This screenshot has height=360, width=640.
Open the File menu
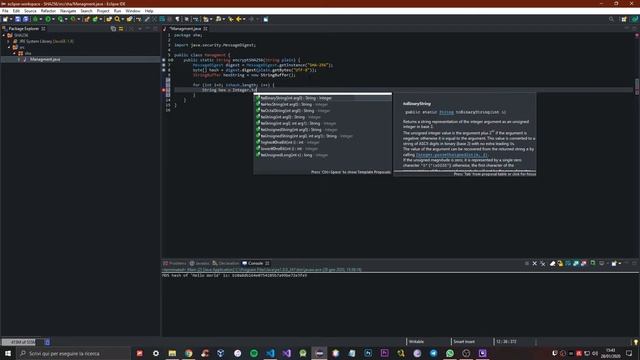[x=5, y=11]
